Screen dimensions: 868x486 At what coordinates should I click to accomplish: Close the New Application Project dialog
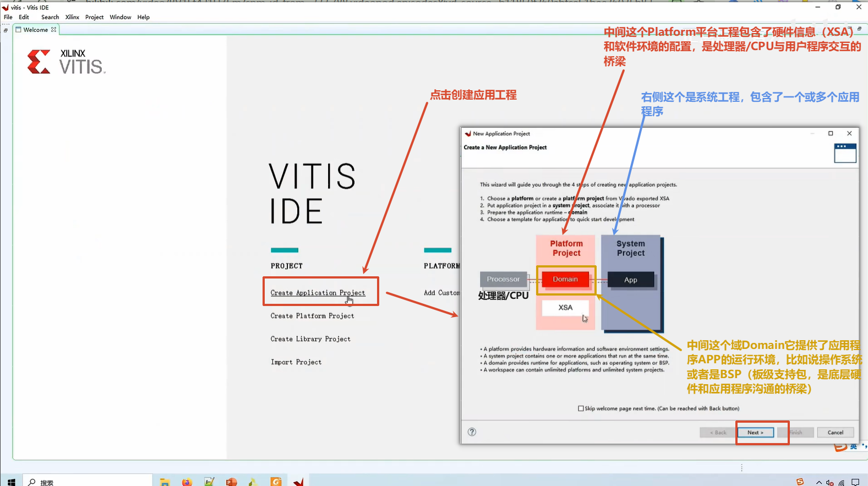coord(849,133)
